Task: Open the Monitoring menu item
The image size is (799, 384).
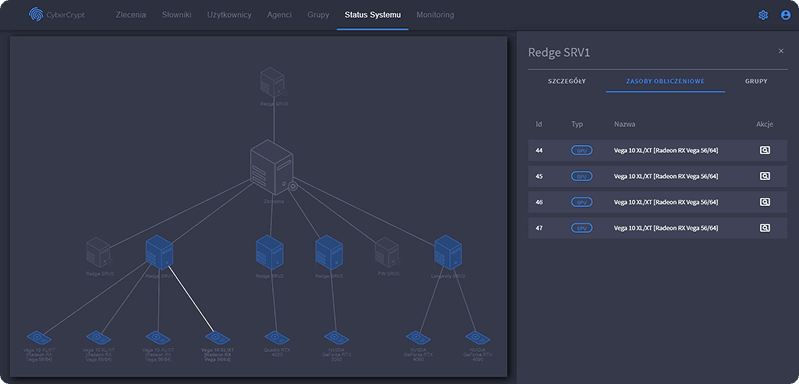Action: (435, 15)
